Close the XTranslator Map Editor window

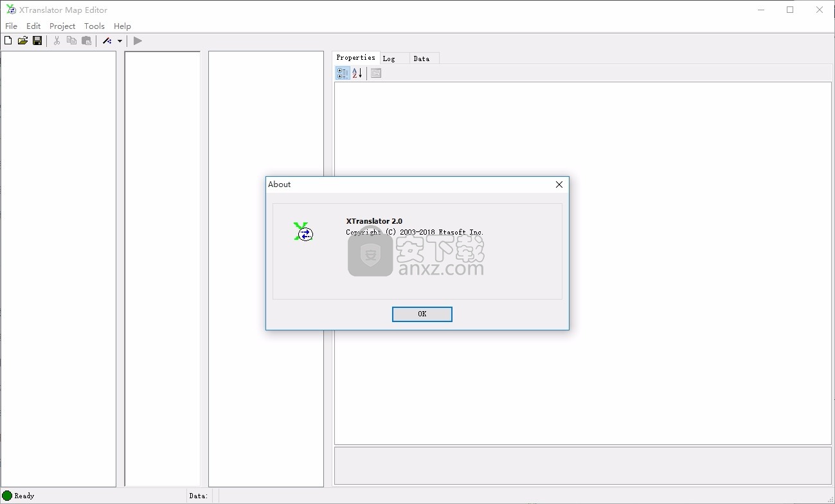click(820, 10)
